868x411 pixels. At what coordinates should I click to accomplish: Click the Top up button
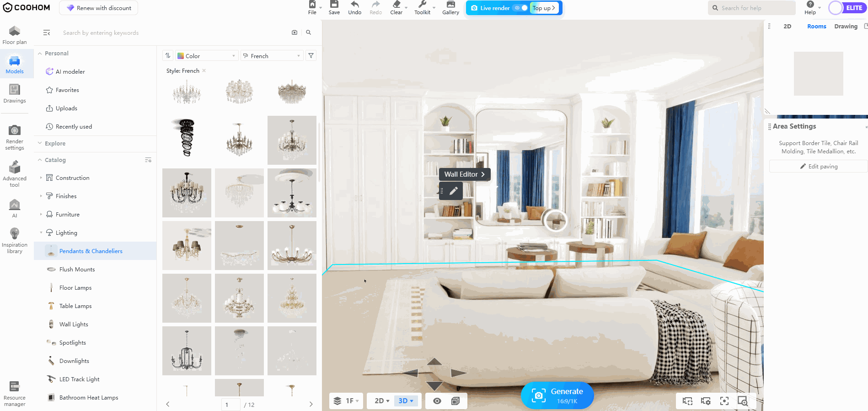point(544,8)
